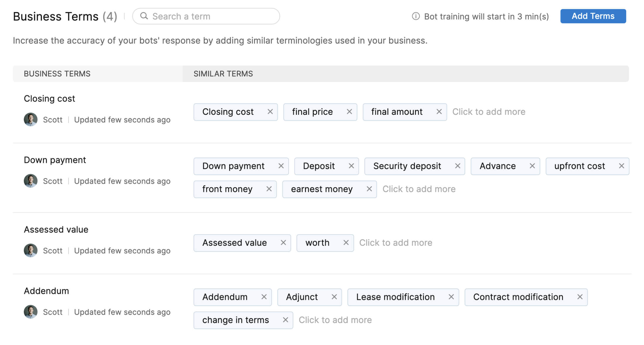Delete 'Lease modification' tag with its X
This screenshot has width=644, height=345.
451,297
